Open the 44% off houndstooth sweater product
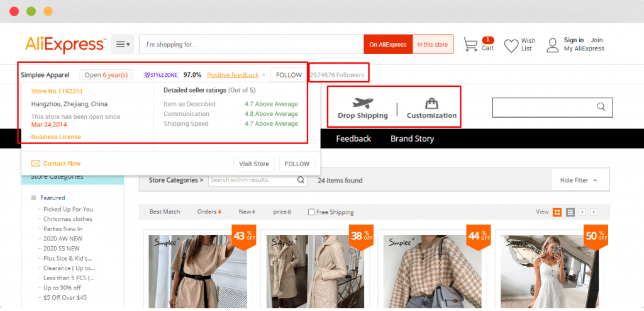Image resolution: width=644 pixels, height=311 pixels. click(x=433, y=271)
